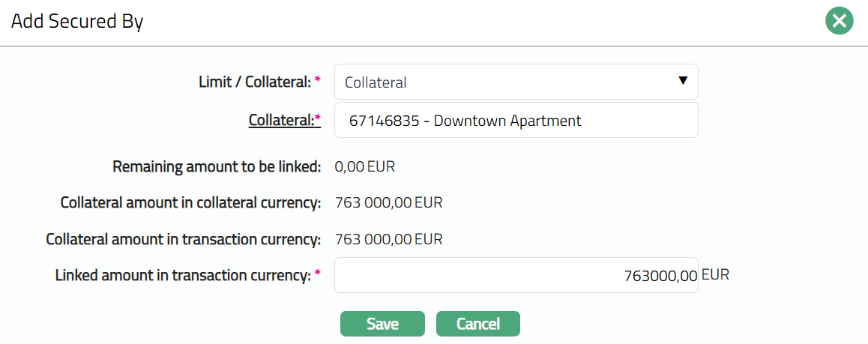The width and height of the screenshot is (868, 344).
Task: Select the 0,00 EUR remaining amount value
Action: [x=364, y=166]
